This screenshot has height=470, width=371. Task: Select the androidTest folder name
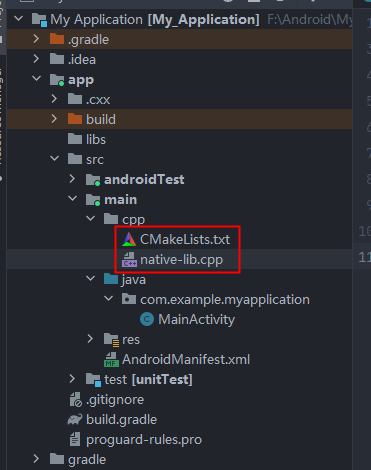144,179
